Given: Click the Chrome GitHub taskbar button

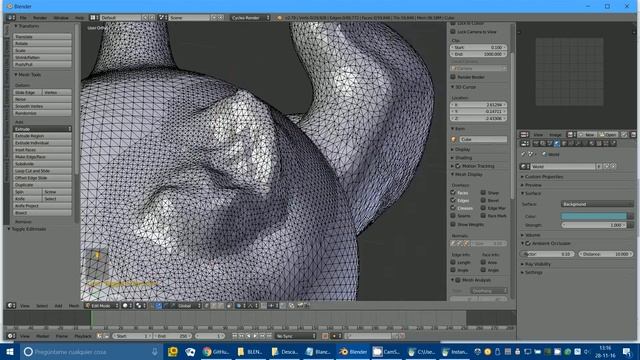Looking at the screenshot, I should point(216,351).
